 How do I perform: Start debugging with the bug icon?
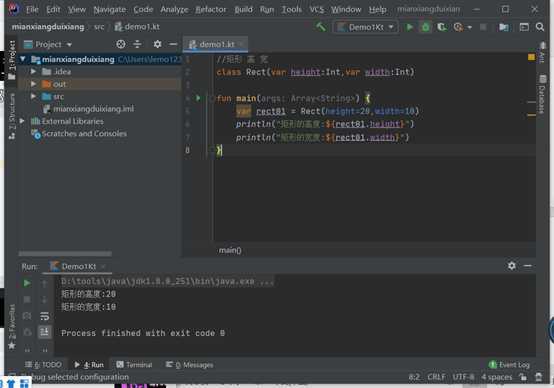pyautogui.click(x=425, y=27)
